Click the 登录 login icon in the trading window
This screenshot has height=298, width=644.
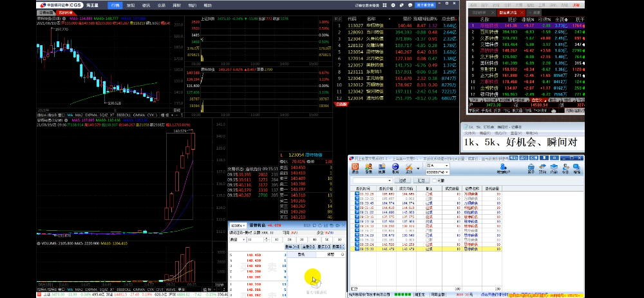pos(368,168)
